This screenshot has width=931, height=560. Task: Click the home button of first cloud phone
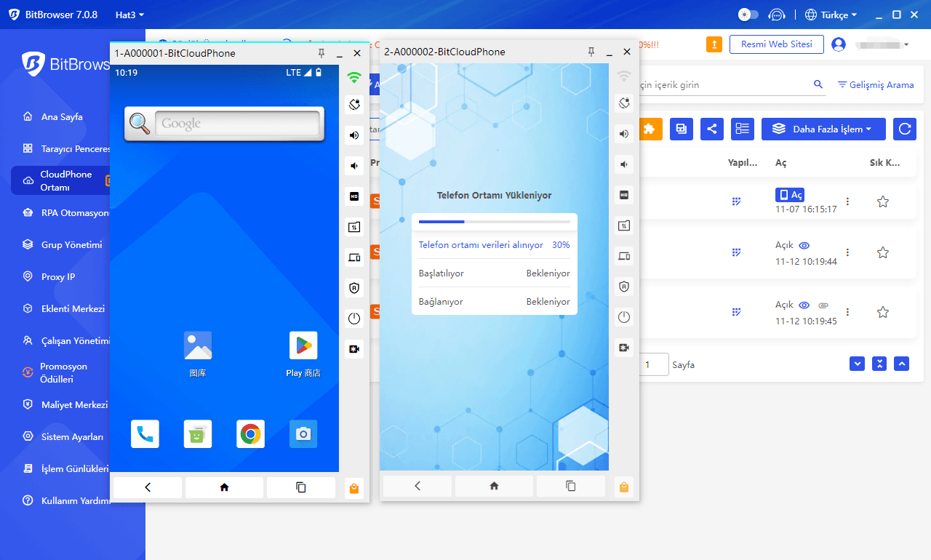pos(224,487)
